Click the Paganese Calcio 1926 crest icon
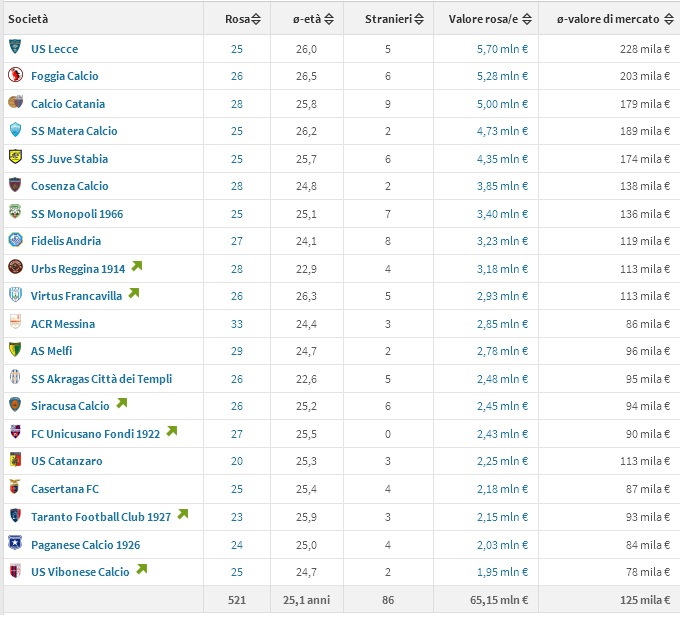The width and height of the screenshot is (684, 622). pos(15,543)
